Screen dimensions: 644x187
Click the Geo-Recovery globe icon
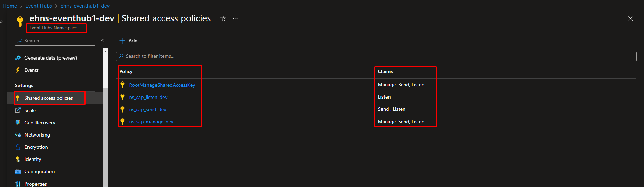click(x=18, y=123)
